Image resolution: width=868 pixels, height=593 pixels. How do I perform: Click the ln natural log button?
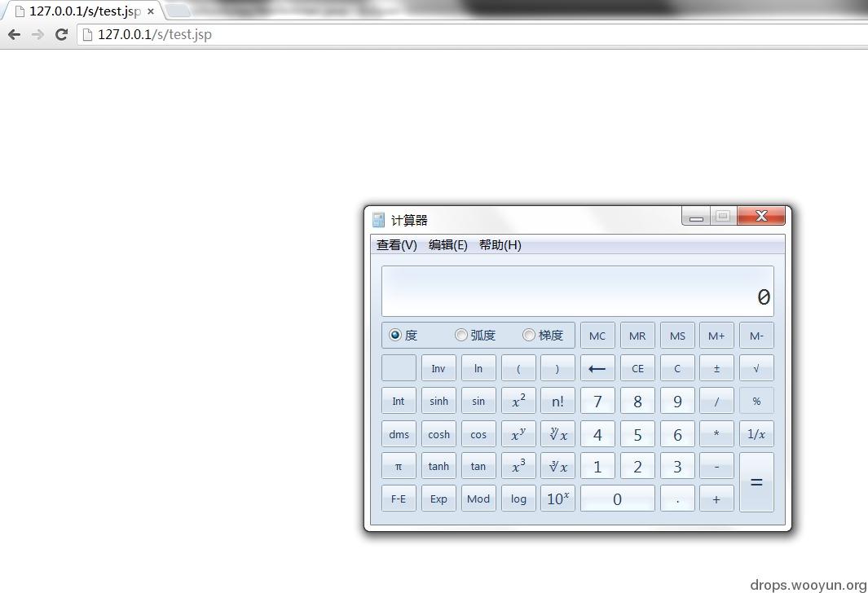[x=478, y=368]
